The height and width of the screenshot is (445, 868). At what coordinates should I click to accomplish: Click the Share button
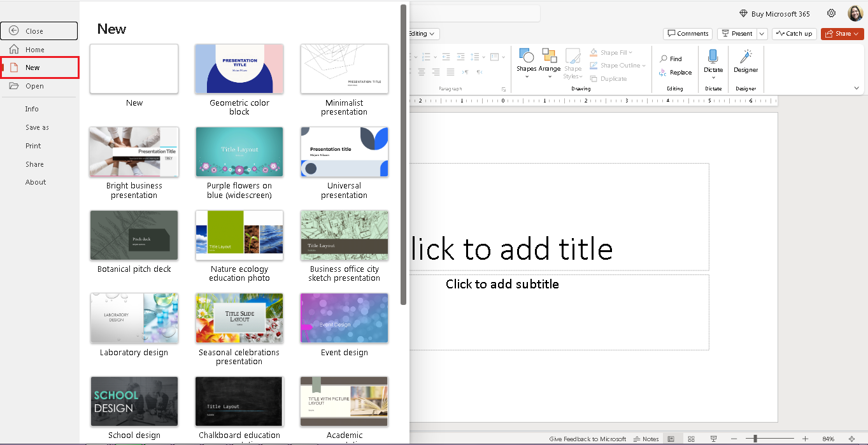coord(842,33)
